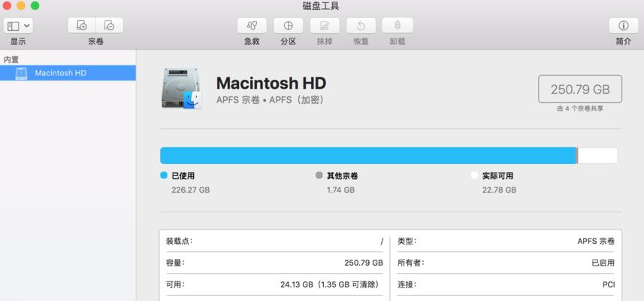Click the 内置 sidebar section header

pos(11,60)
